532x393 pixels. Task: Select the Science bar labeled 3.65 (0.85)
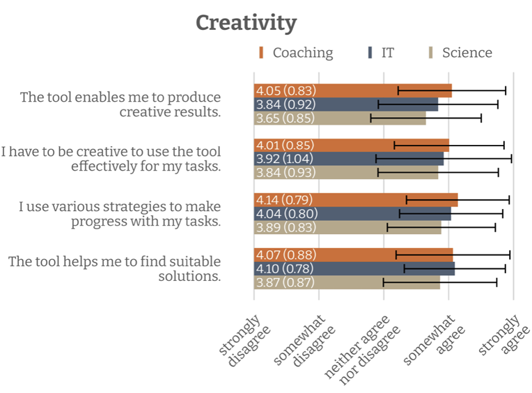pyautogui.click(x=339, y=118)
